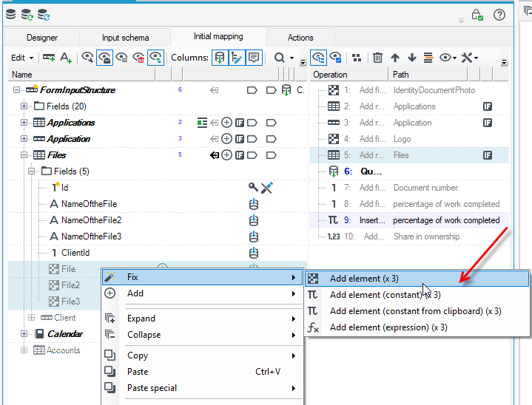Image resolution: width=532 pixels, height=405 pixels.
Task: Select operation 6 Qu... row
Action: (409, 171)
